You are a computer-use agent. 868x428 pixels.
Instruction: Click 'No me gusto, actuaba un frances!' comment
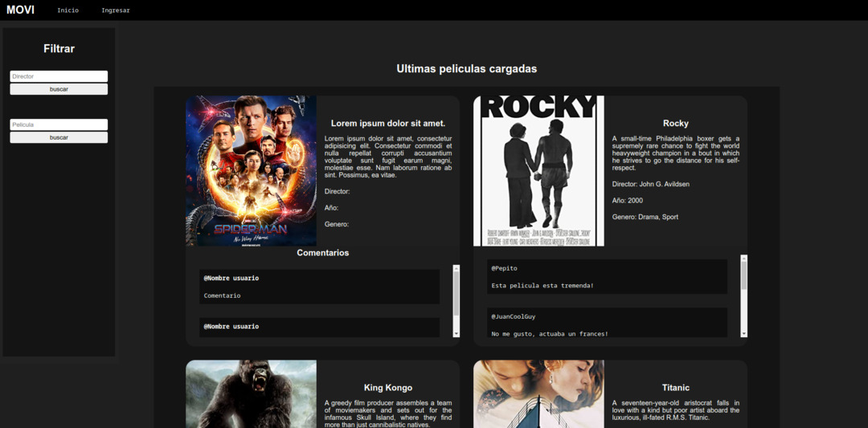550,333
